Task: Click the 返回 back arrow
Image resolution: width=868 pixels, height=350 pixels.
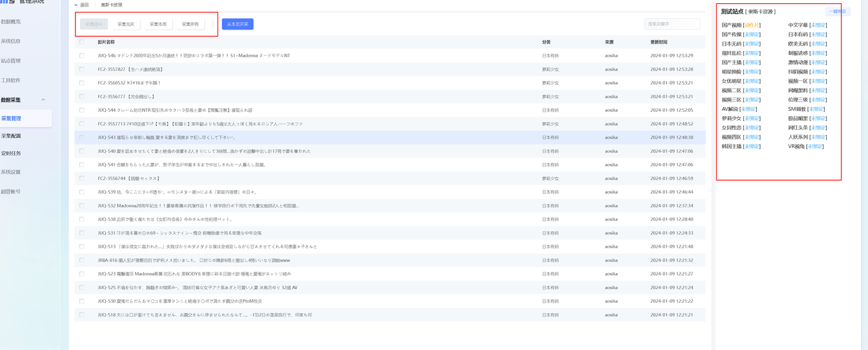Action: pos(81,5)
